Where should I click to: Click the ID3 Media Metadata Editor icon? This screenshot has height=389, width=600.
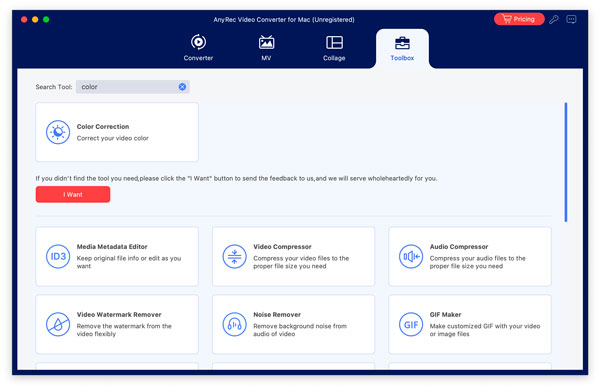[x=58, y=256]
